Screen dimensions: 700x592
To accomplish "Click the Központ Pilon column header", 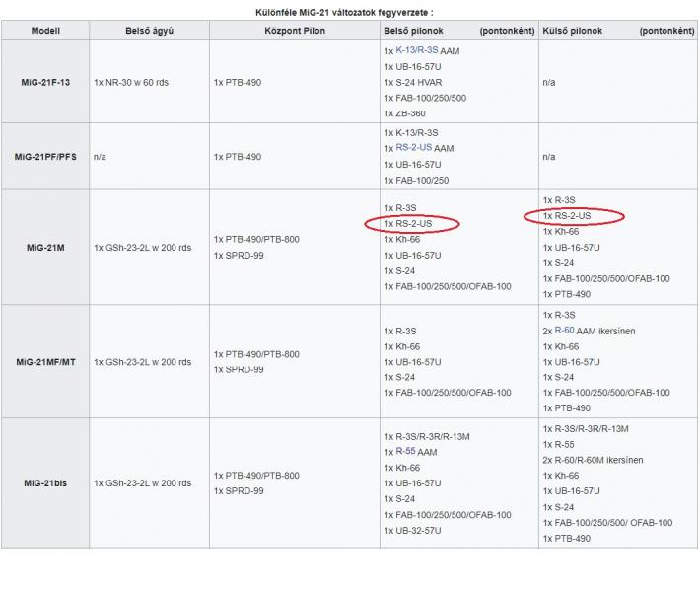I will tap(295, 31).
